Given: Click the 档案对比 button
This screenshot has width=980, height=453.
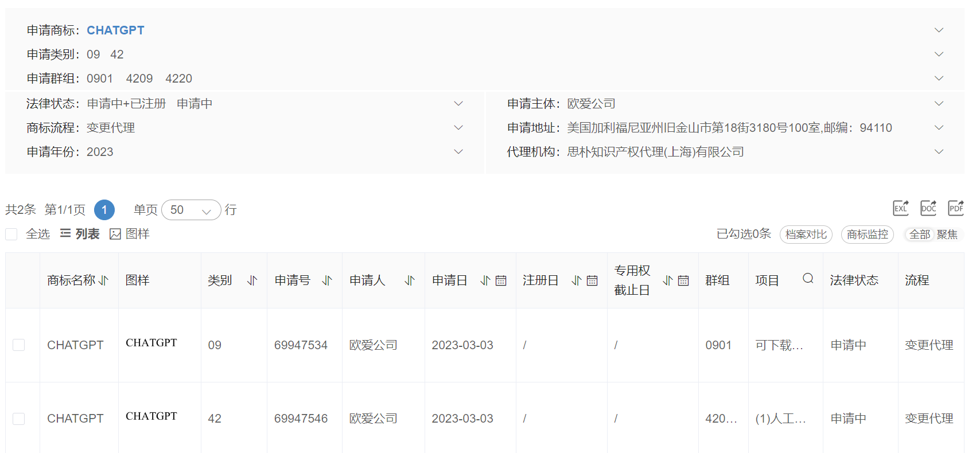Looking at the screenshot, I should [x=806, y=235].
